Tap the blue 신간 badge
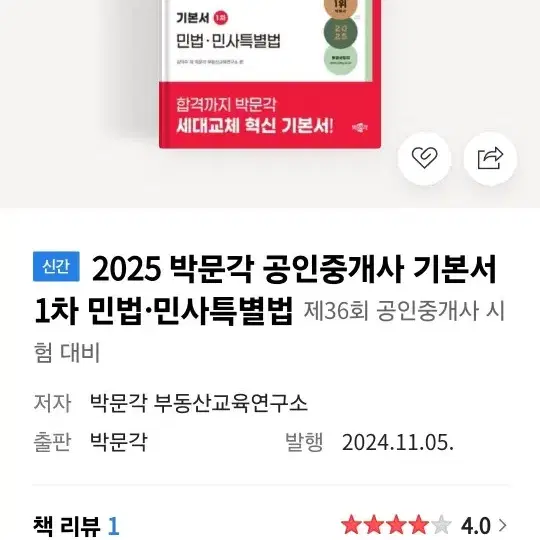 click(56, 267)
